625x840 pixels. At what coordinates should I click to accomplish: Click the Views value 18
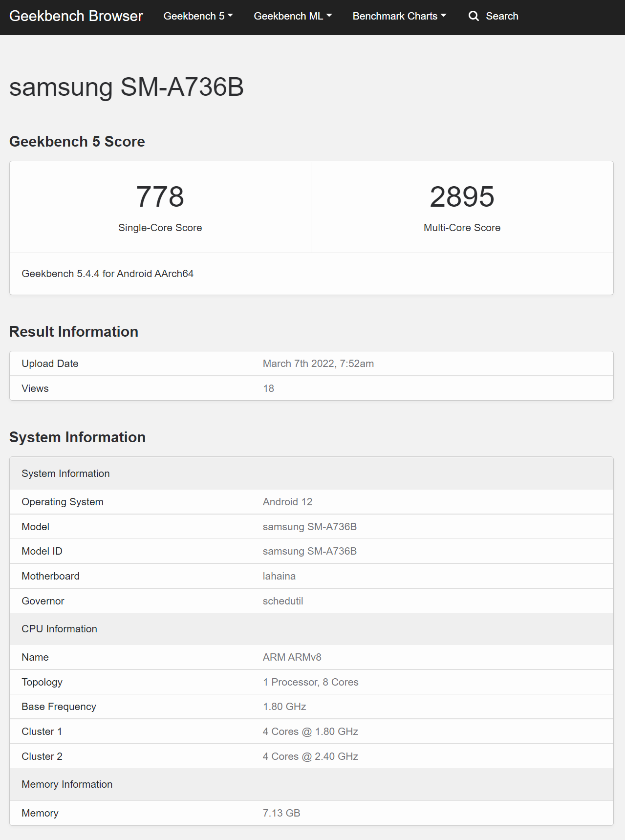pyautogui.click(x=268, y=388)
